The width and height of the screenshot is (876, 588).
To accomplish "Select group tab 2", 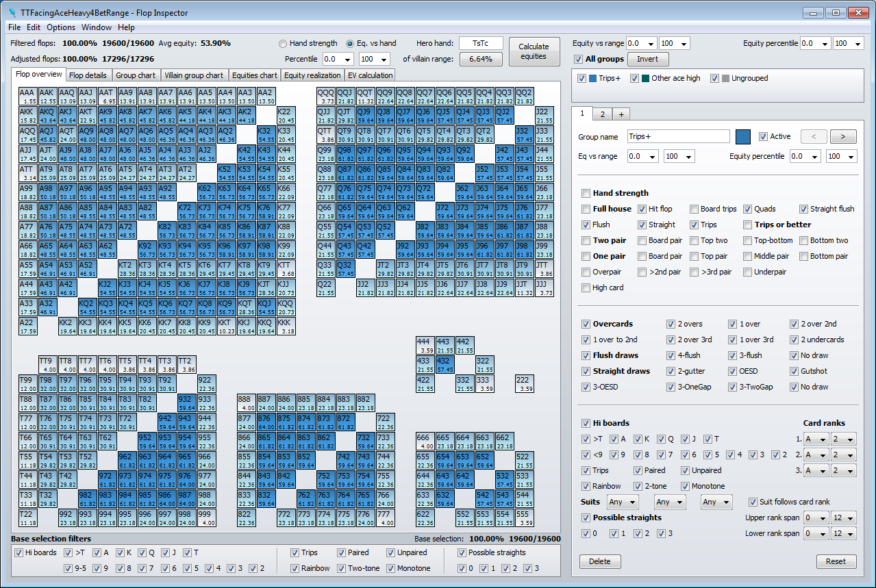I will pyautogui.click(x=603, y=114).
